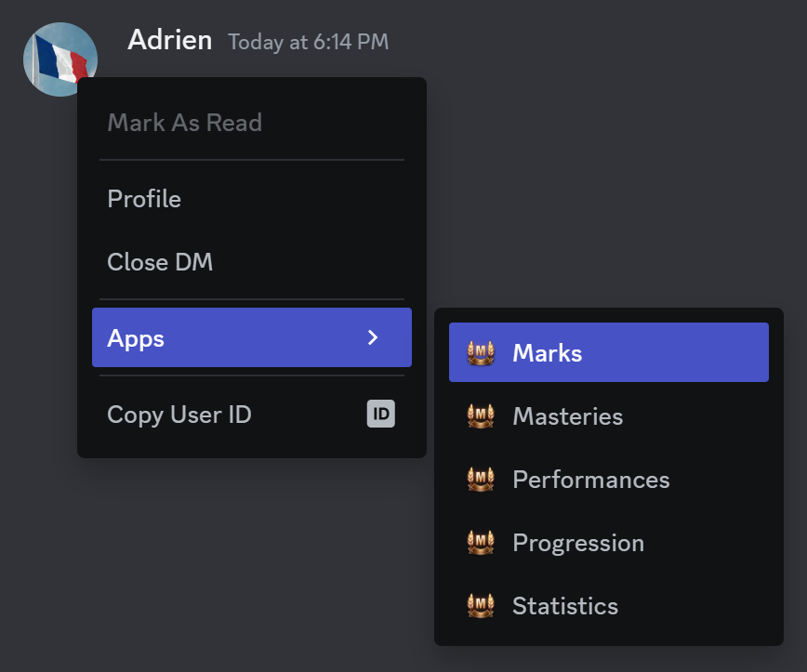
Task: Click the Performances app crown icon
Action: click(480, 480)
